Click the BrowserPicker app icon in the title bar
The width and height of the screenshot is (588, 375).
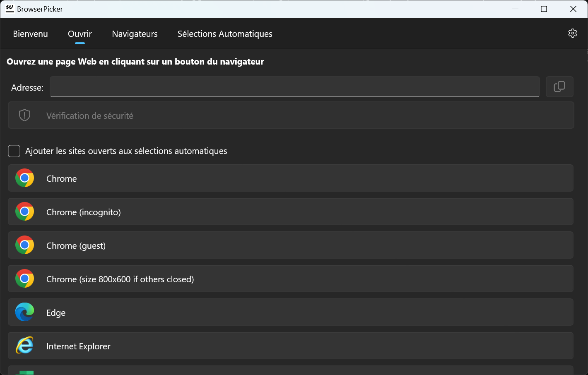[x=10, y=9]
